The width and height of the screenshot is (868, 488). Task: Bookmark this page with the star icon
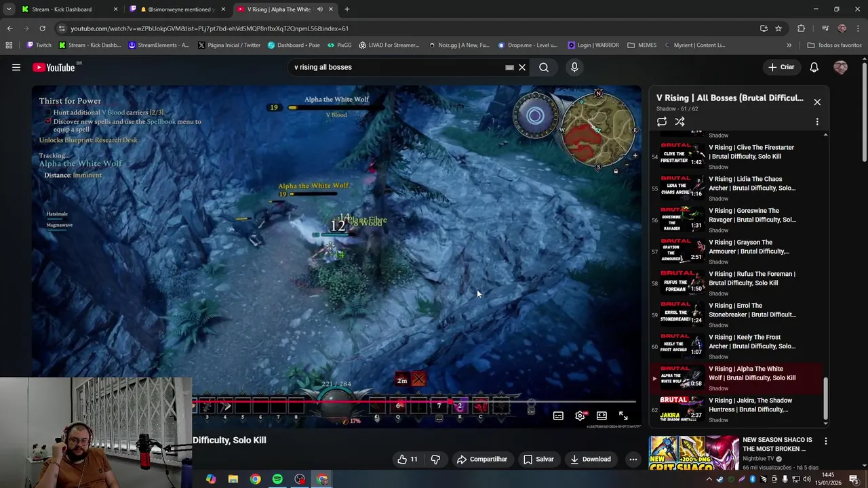(x=778, y=28)
